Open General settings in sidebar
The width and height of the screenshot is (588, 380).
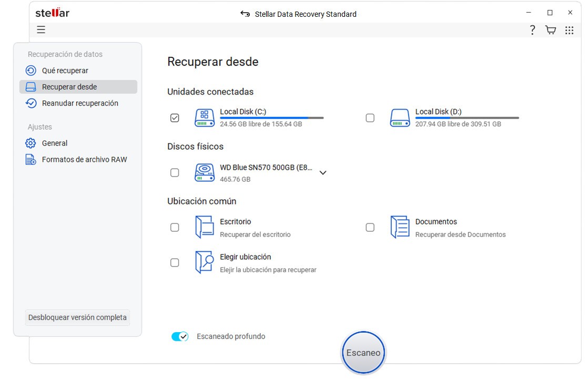[55, 143]
